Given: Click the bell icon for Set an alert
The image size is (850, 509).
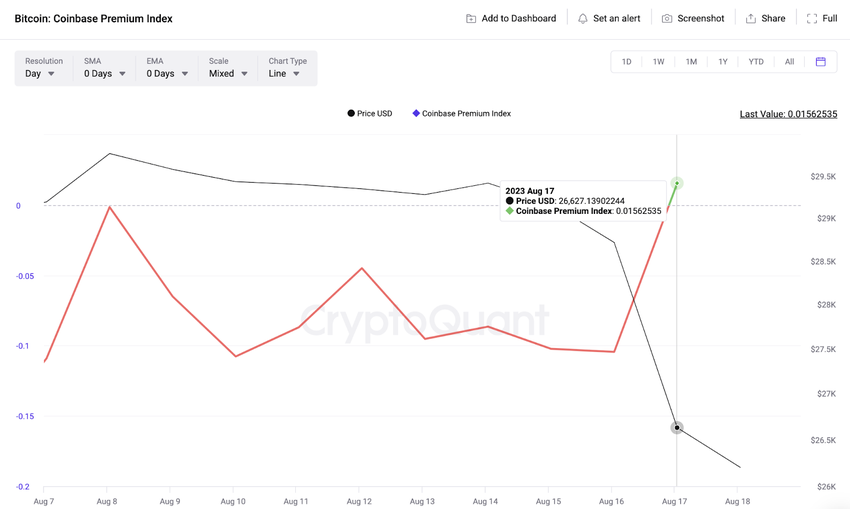Looking at the screenshot, I should (x=583, y=18).
